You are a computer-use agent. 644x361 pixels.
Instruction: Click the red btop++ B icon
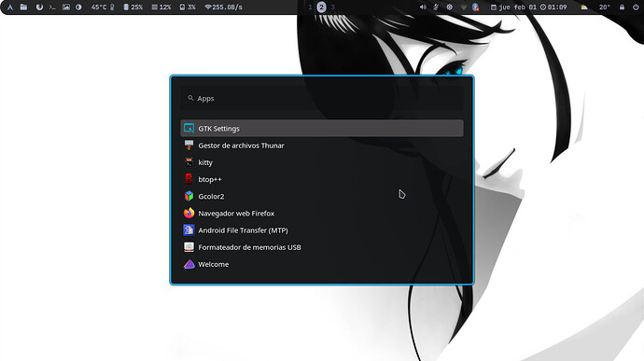coord(189,179)
